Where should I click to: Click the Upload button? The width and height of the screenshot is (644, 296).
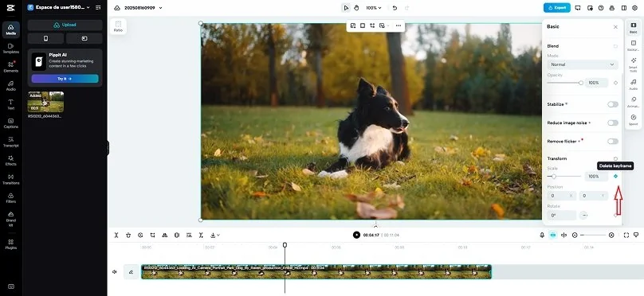click(x=65, y=25)
